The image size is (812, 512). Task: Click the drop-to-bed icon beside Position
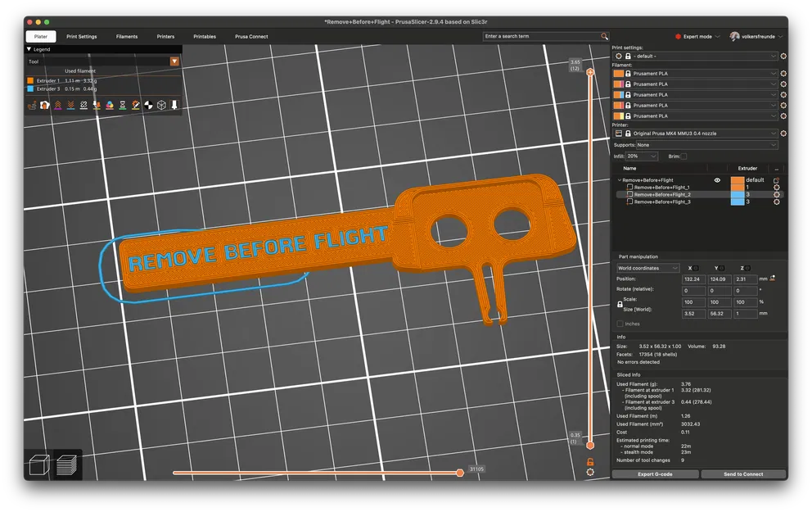(772, 279)
